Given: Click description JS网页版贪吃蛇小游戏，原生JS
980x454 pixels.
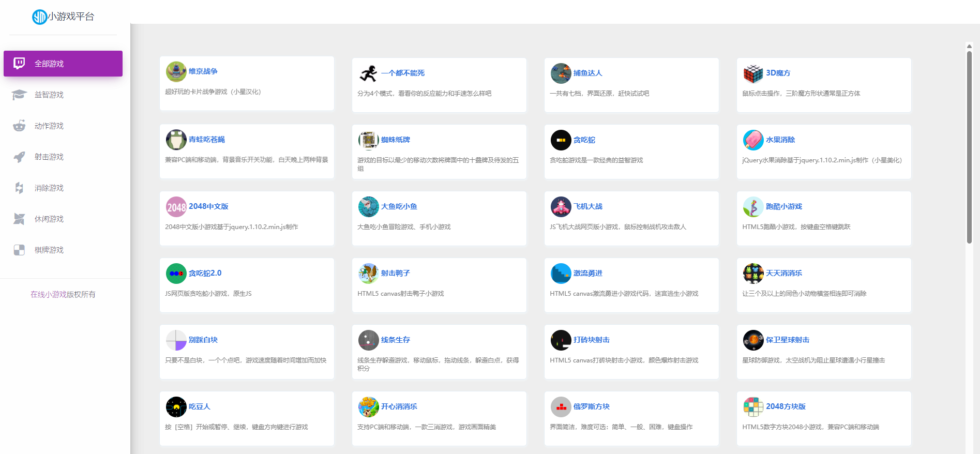Looking at the screenshot, I should pyautogui.click(x=208, y=294).
